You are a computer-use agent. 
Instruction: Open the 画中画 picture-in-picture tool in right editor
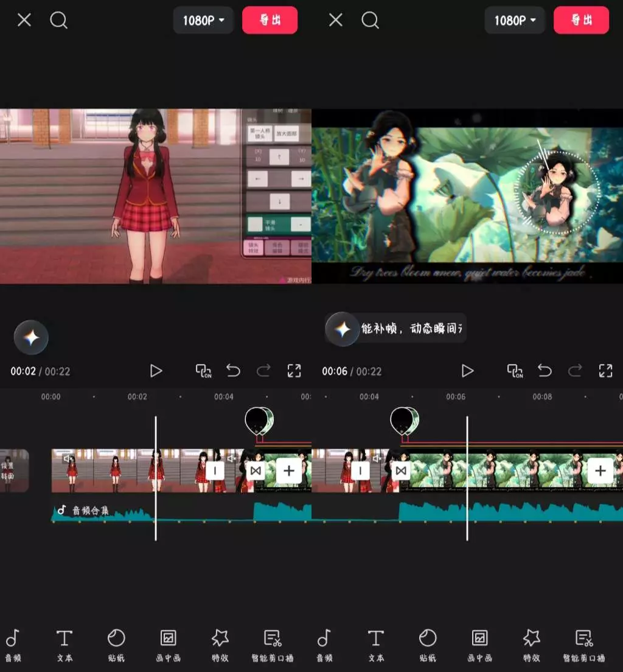point(479,645)
